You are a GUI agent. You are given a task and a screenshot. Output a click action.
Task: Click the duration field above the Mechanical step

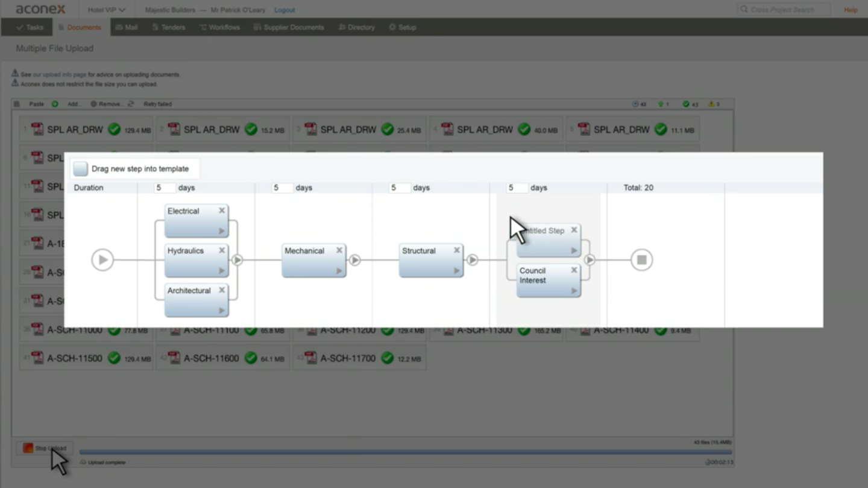pyautogui.click(x=282, y=188)
